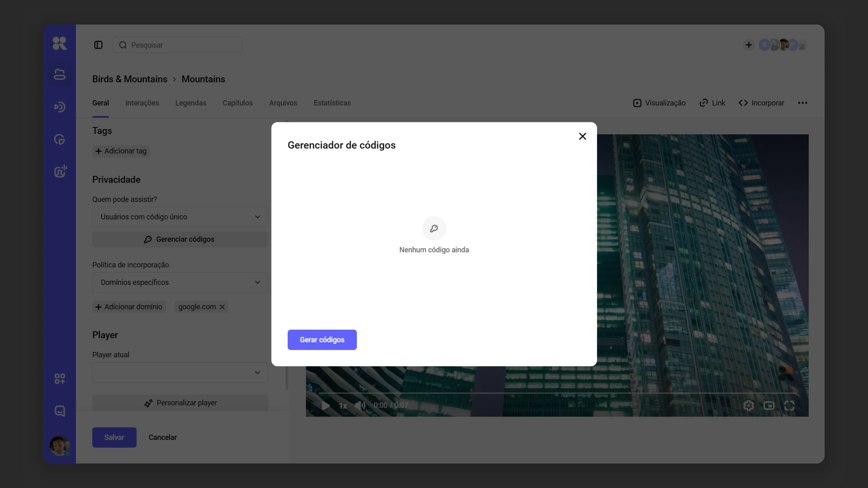Click the video progress bar
The height and width of the screenshot is (488, 868).
coord(557,393)
